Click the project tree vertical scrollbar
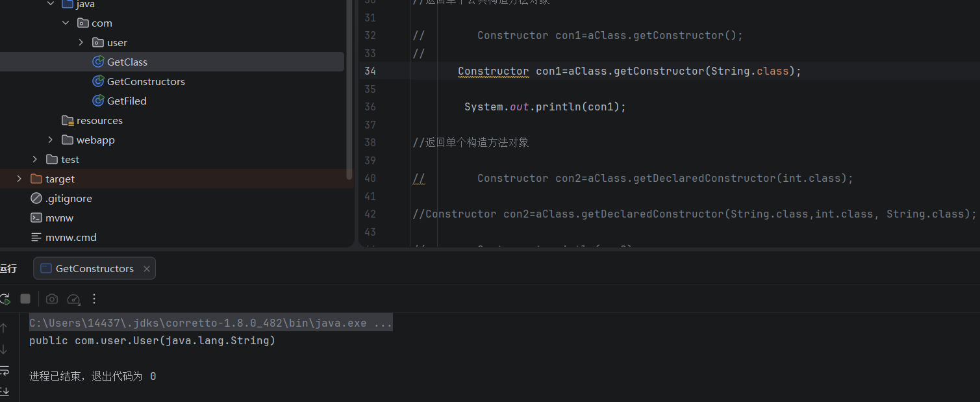 click(x=349, y=91)
